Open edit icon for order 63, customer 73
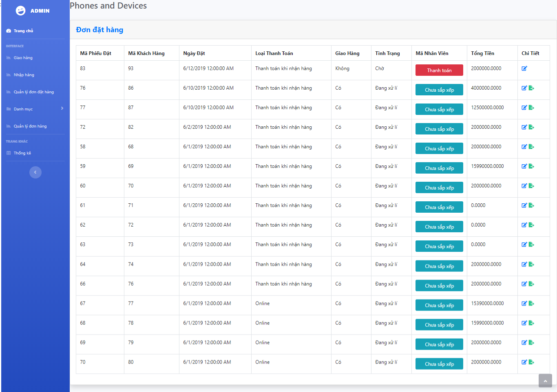 524,244
